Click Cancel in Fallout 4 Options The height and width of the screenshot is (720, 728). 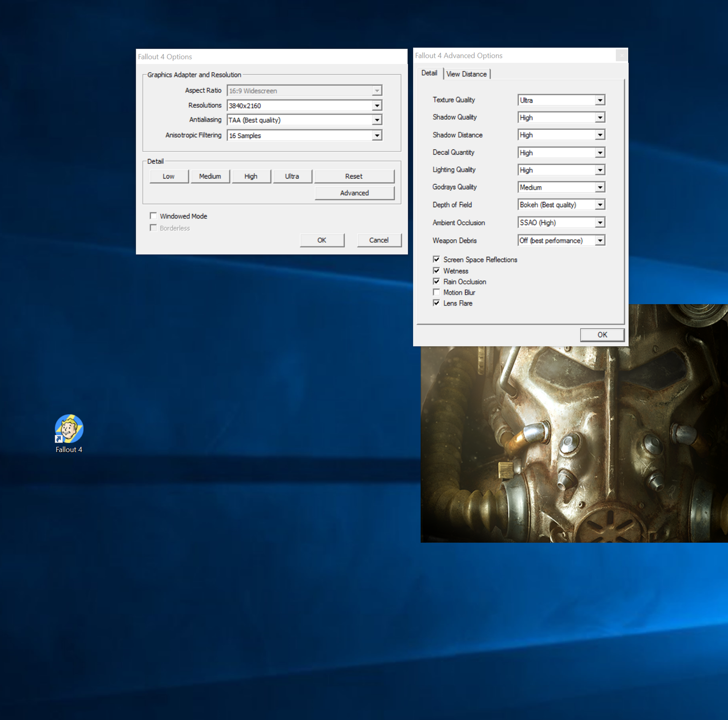pos(379,240)
